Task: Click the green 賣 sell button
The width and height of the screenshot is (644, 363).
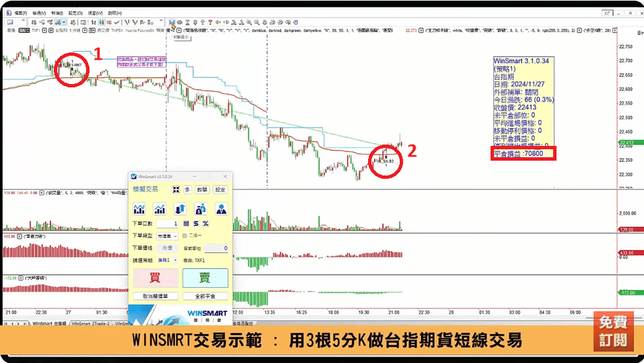Action: click(205, 278)
